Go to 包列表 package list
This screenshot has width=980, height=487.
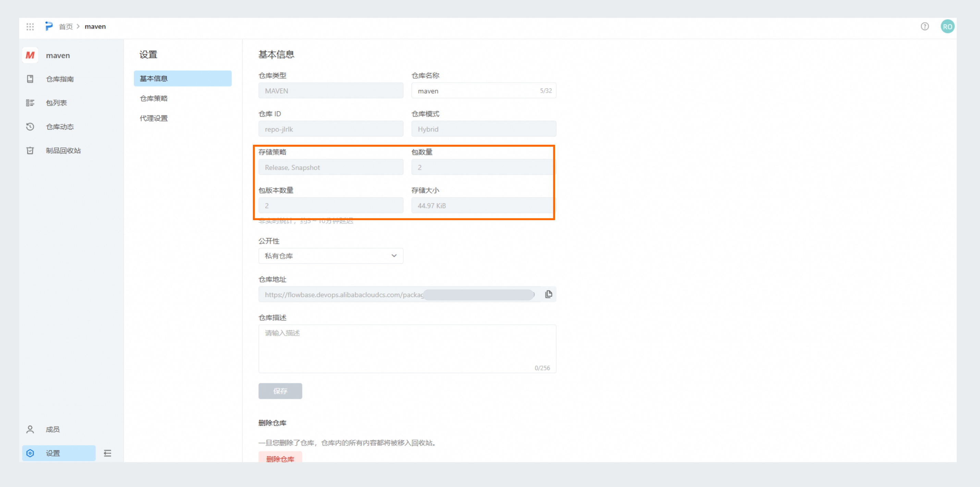56,103
